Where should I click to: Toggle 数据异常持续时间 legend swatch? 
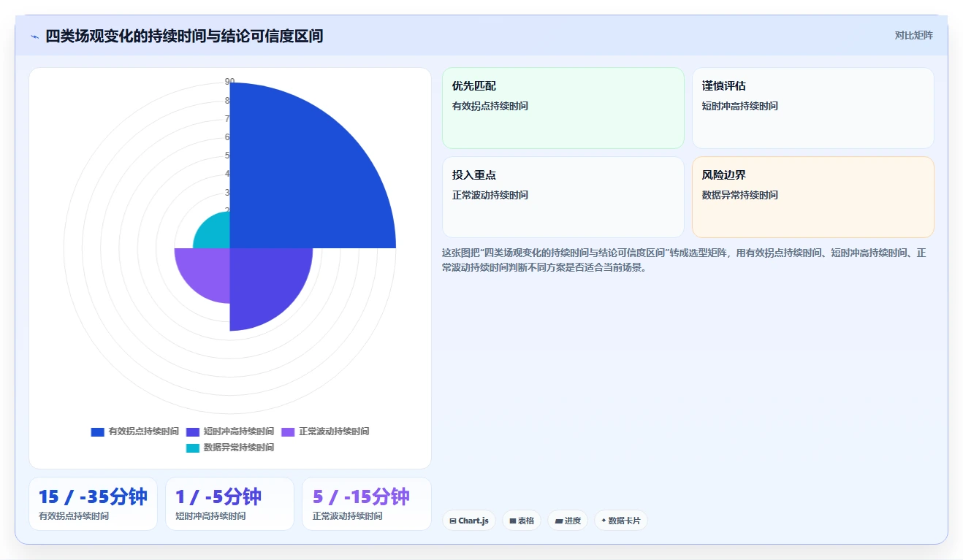(x=193, y=448)
